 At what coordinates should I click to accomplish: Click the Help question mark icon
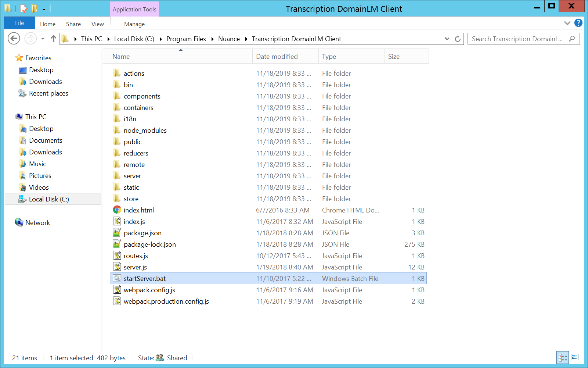coord(578,22)
